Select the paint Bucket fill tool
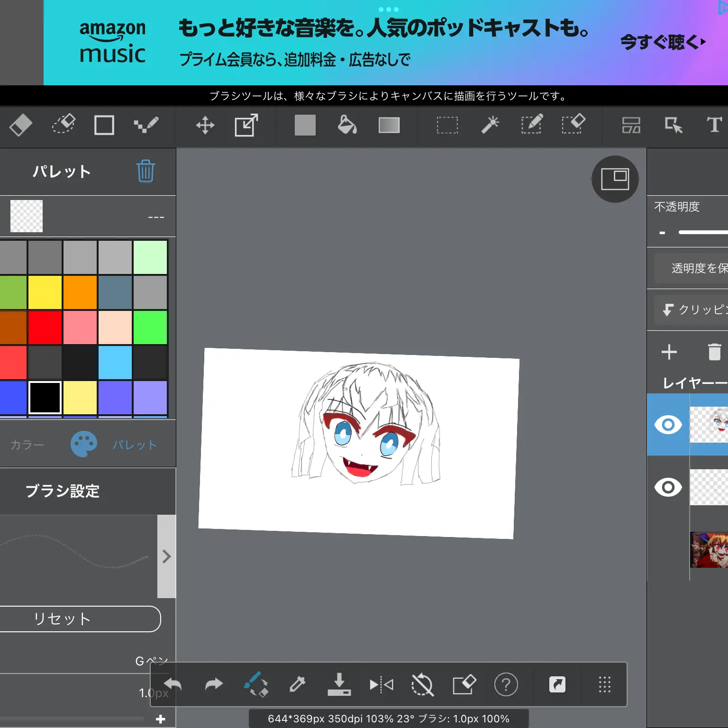The height and width of the screenshot is (728, 728). coord(347,126)
